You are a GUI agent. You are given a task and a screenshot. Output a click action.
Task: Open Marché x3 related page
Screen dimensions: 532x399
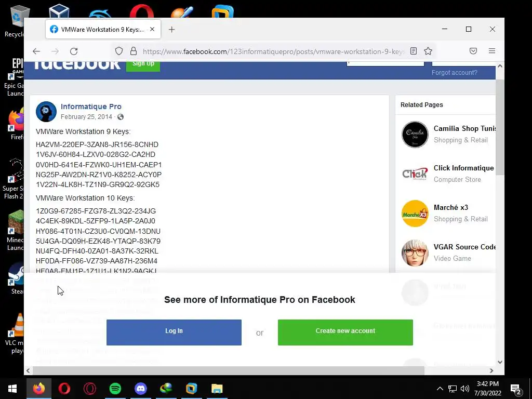[x=450, y=207]
